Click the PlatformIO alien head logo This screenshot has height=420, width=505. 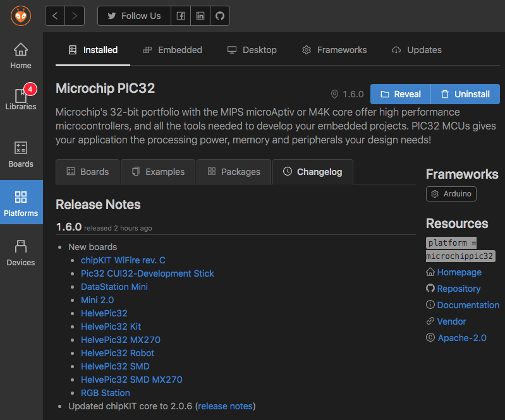click(21, 15)
